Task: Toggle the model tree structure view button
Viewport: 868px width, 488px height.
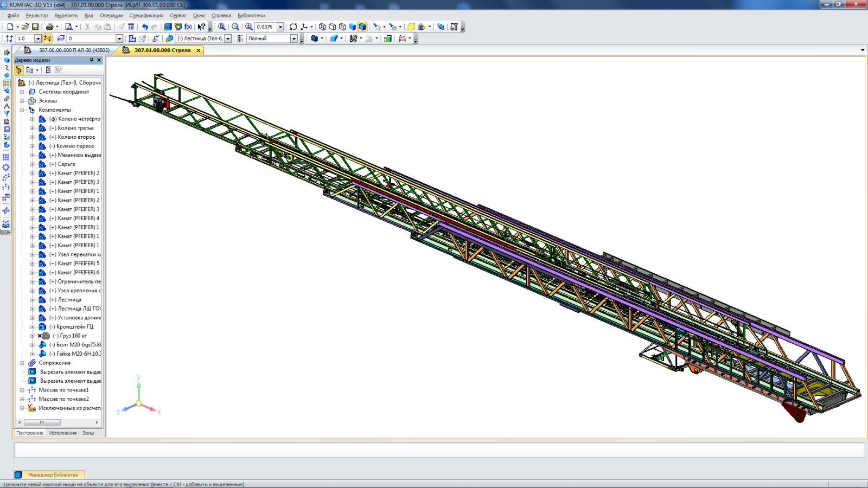Action: pos(19,70)
